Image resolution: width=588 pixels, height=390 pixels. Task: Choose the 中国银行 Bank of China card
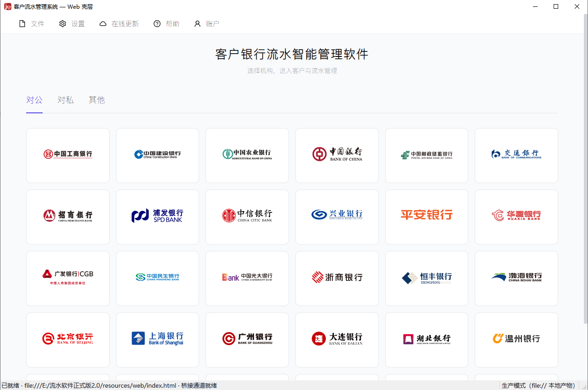click(337, 156)
